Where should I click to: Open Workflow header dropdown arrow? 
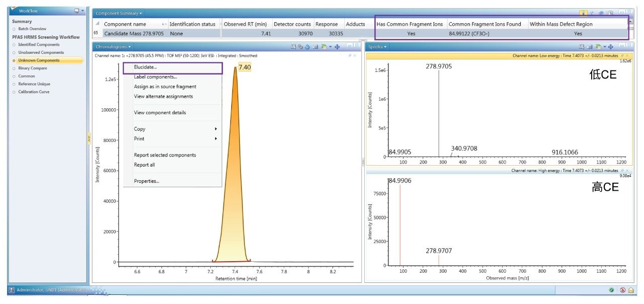click(83, 11)
